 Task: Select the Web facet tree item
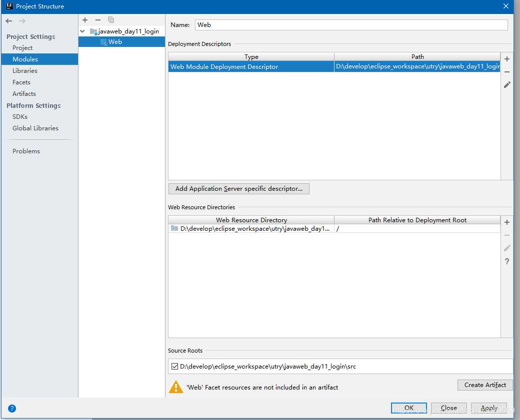121,42
